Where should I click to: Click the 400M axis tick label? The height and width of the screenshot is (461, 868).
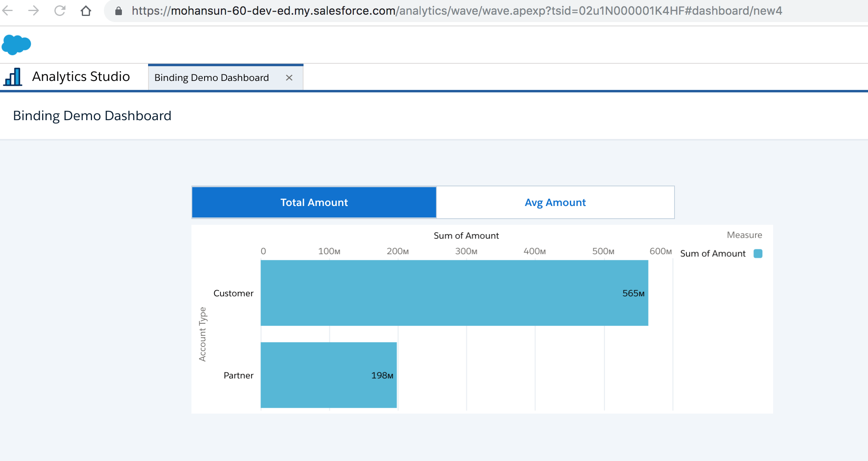pyautogui.click(x=535, y=251)
